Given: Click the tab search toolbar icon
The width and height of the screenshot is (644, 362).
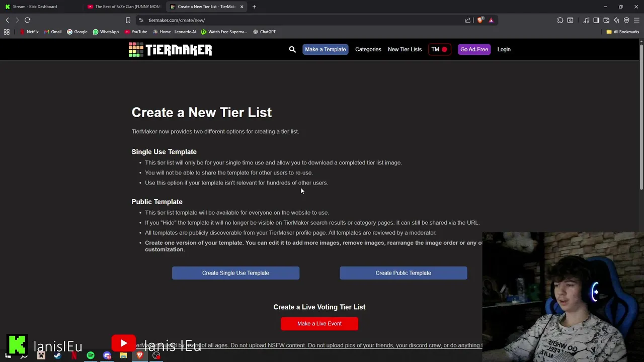Looking at the screenshot, I should tap(570, 20).
